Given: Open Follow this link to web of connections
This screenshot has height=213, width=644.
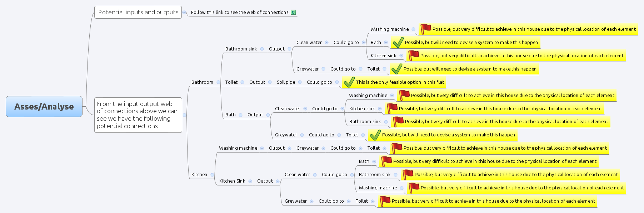Looking at the screenshot, I should point(239,12).
